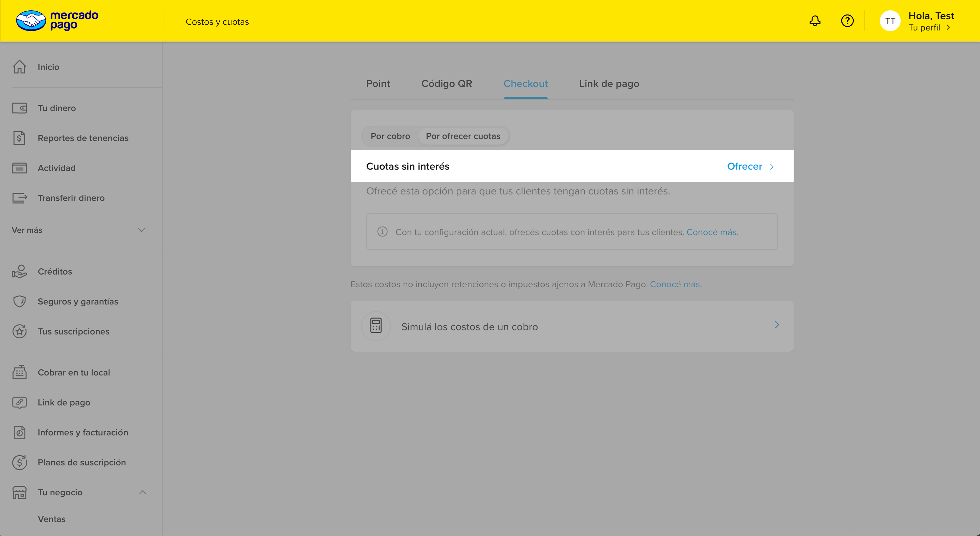Click the TT profile avatar
Screen dimensions: 980x536
tap(890, 21)
